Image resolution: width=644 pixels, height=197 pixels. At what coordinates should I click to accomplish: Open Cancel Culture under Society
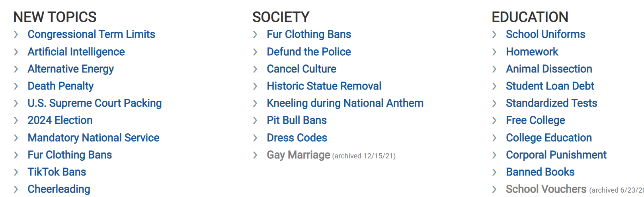[302, 69]
